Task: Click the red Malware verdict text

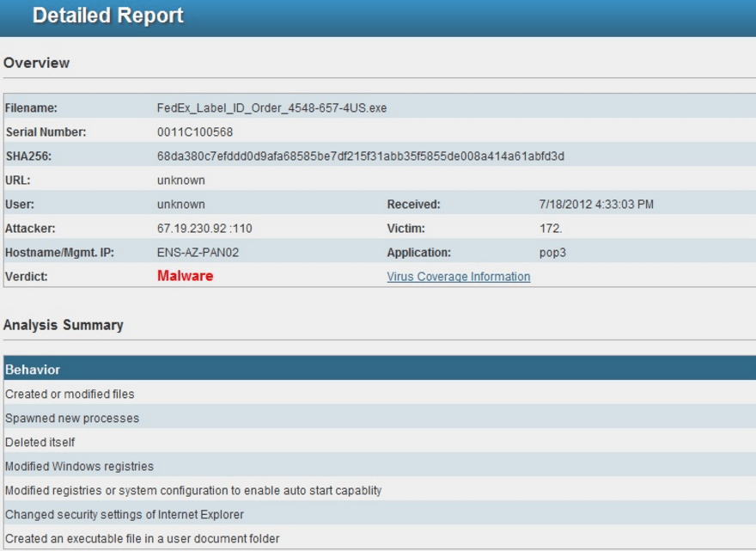Action: click(x=186, y=276)
